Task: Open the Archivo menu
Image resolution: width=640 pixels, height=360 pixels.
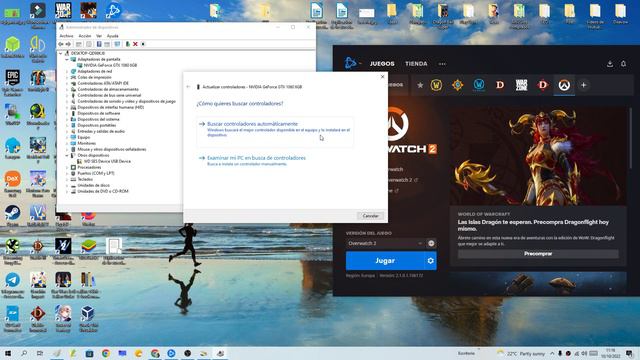Action: point(67,36)
